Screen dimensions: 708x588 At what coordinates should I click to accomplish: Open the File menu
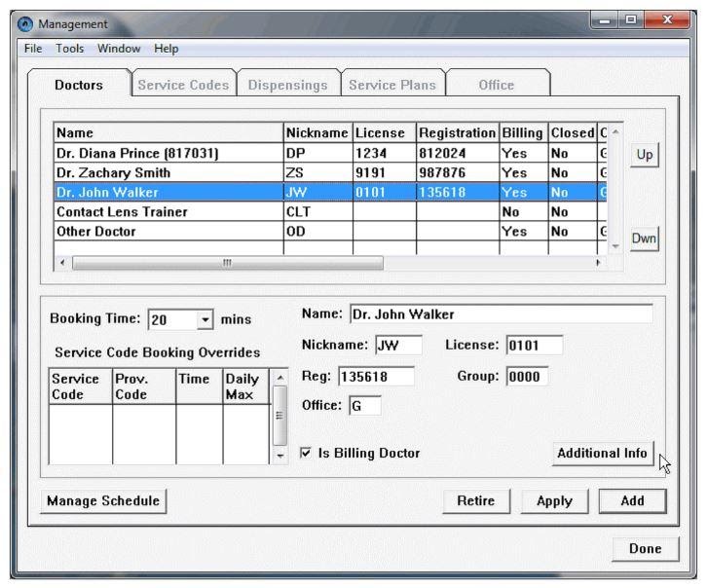(33, 49)
